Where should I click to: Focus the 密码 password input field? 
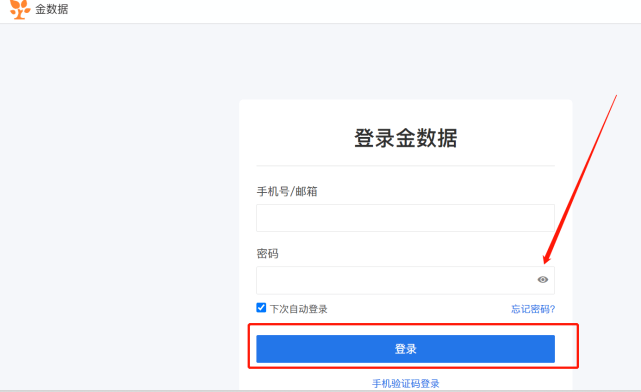tap(405, 280)
